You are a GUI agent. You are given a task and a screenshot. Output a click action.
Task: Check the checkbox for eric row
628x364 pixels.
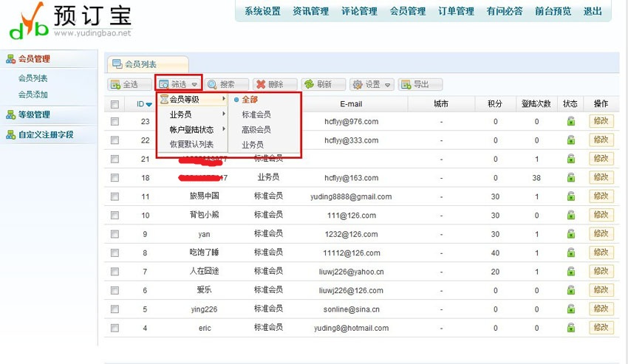[115, 328]
